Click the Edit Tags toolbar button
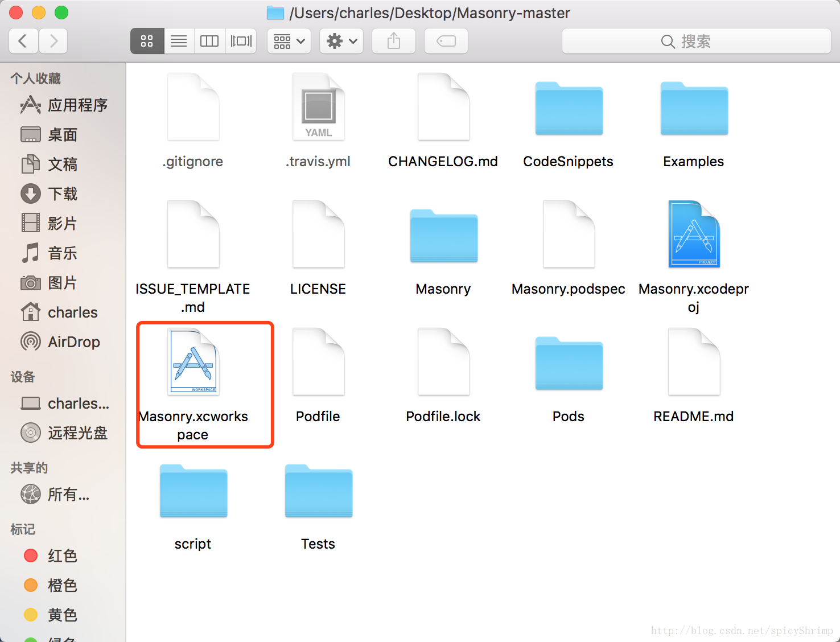 point(446,41)
